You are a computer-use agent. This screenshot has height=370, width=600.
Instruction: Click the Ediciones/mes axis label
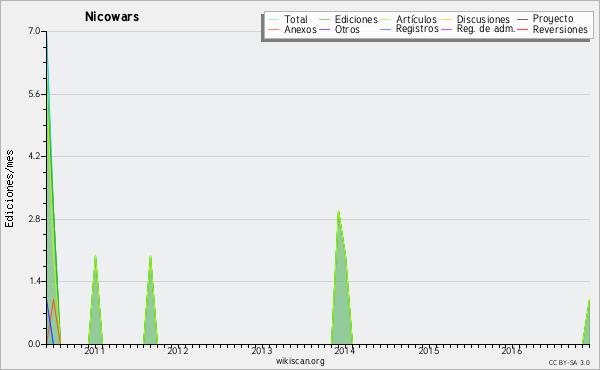[x=9, y=189]
